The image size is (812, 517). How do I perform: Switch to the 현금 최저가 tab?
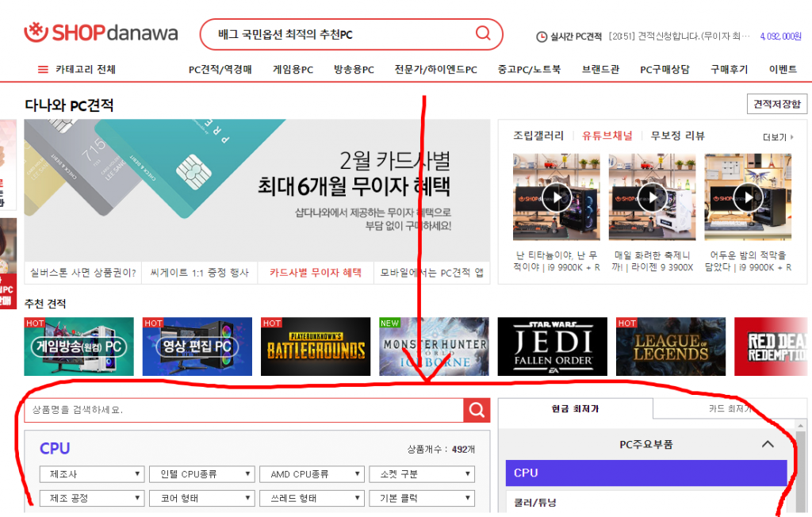pyautogui.click(x=576, y=408)
